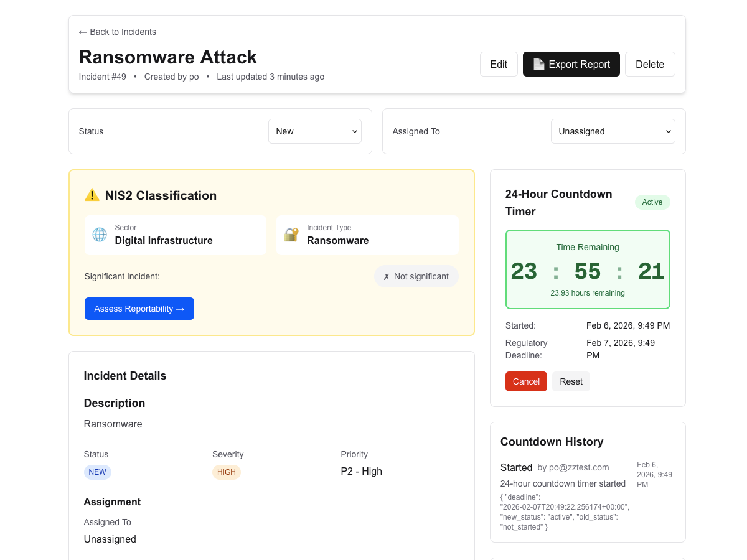Select the Incident Details section header

pos(125,376)
